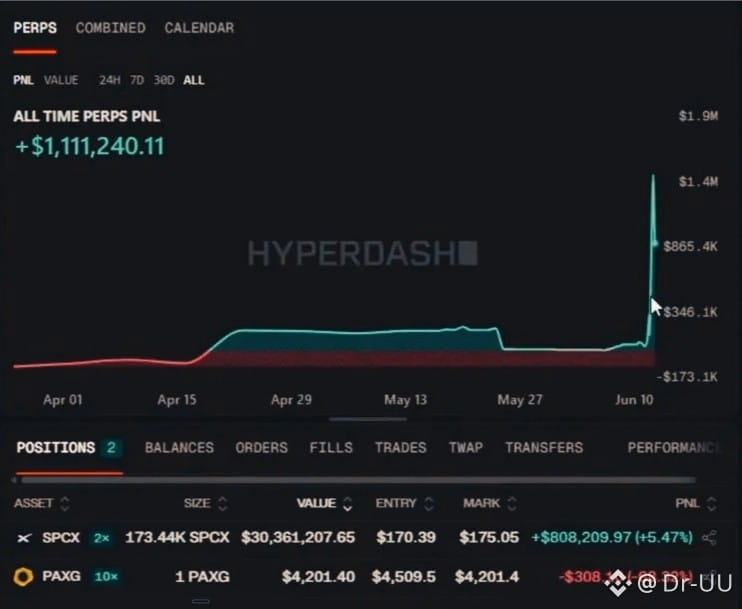Select the PNL chart mode
Image resolution: width=742 pixels, height=609 pixels.
coord(23,80)
